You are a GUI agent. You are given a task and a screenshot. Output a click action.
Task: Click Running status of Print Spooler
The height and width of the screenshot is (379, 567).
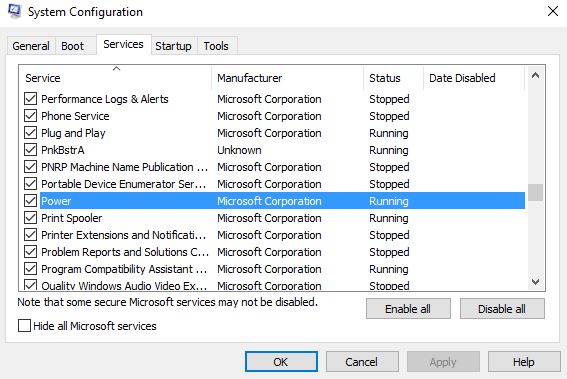[x=389, y=218]
